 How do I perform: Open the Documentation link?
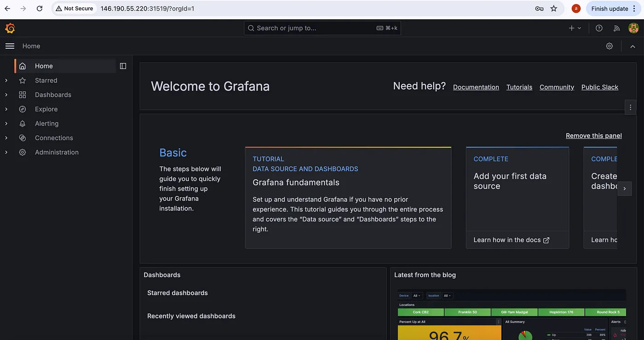(476, 87)
